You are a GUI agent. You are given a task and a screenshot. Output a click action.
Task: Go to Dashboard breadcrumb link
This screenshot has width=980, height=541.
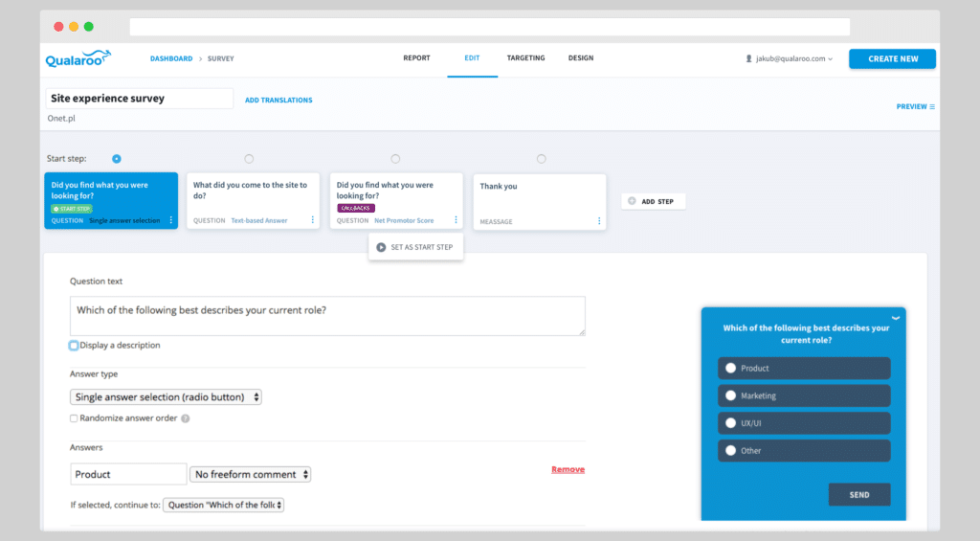pos(171,58)
